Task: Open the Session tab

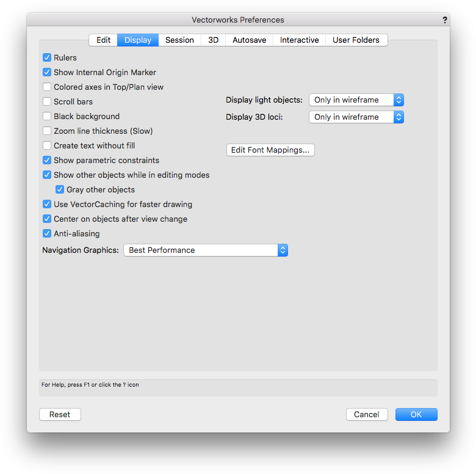Action: click(x=179, y=40)
